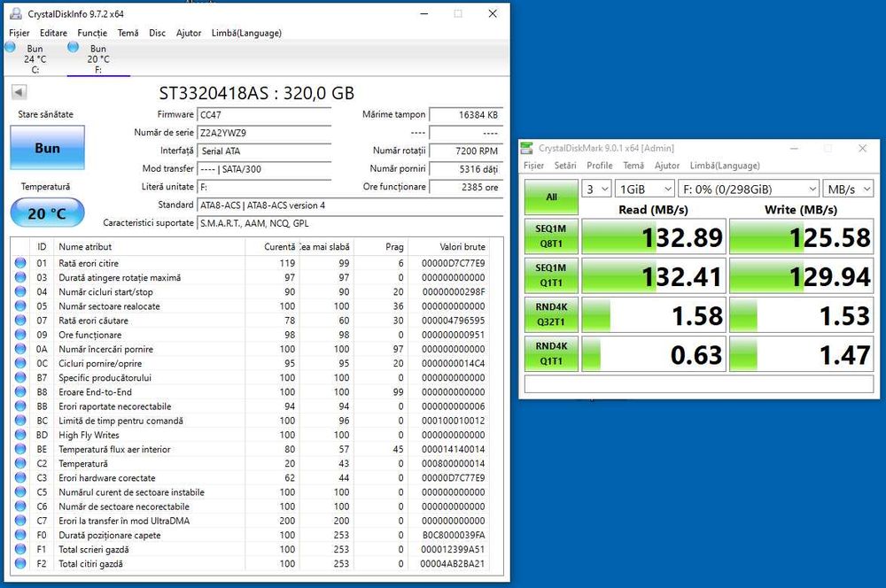Open the test count dropdown showing 3
The height and width of the screenshot is (588, 886).
(x=596, y=189)
